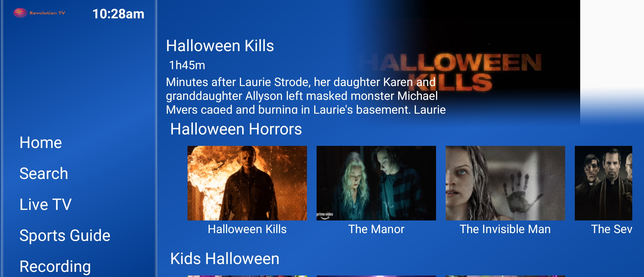Click the Halloween Kills synopsis text
Image resolution: width=644 pixels, height=277 pixels.
tap(306, 96)
